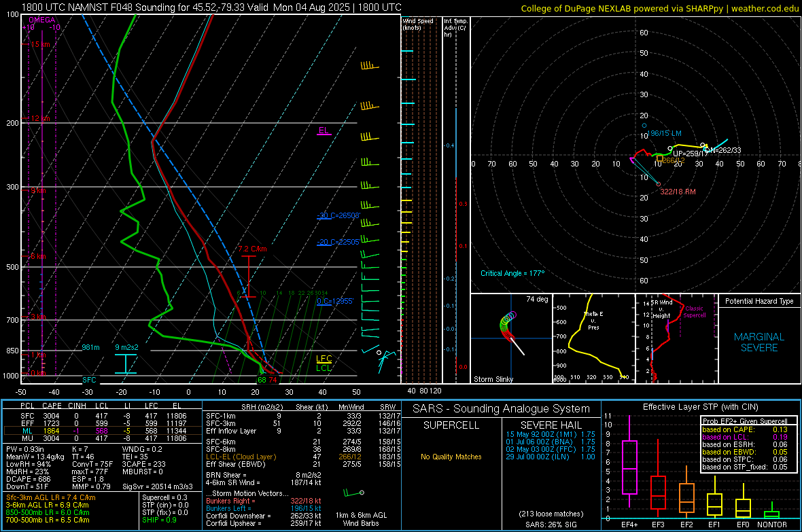This screenshot has width=802, height=532.
Task: Click the '29 Jul 00 00Z (ILN)' hail analogue
Action: coord(551,457)
